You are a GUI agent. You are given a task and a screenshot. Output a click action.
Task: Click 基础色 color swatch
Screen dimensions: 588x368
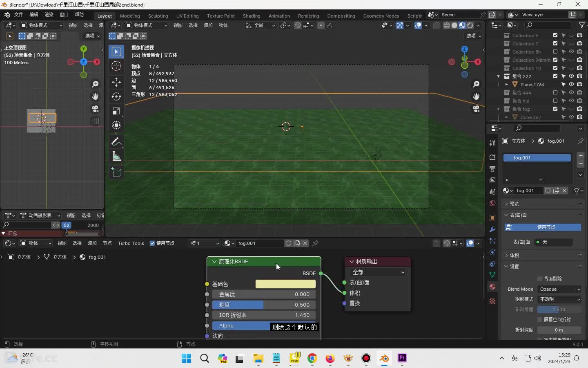[x=285, y=284]
